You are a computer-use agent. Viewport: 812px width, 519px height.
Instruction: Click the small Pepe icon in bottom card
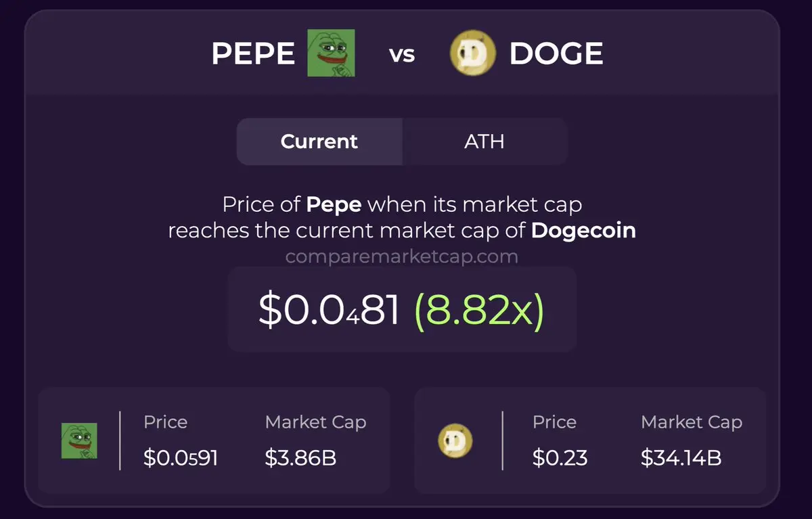point(79,441)
